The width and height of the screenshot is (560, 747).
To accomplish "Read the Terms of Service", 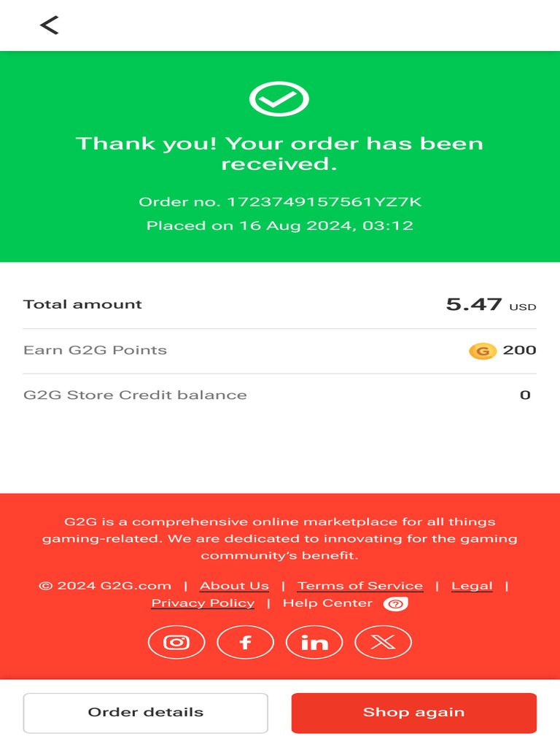I will 360,586.
